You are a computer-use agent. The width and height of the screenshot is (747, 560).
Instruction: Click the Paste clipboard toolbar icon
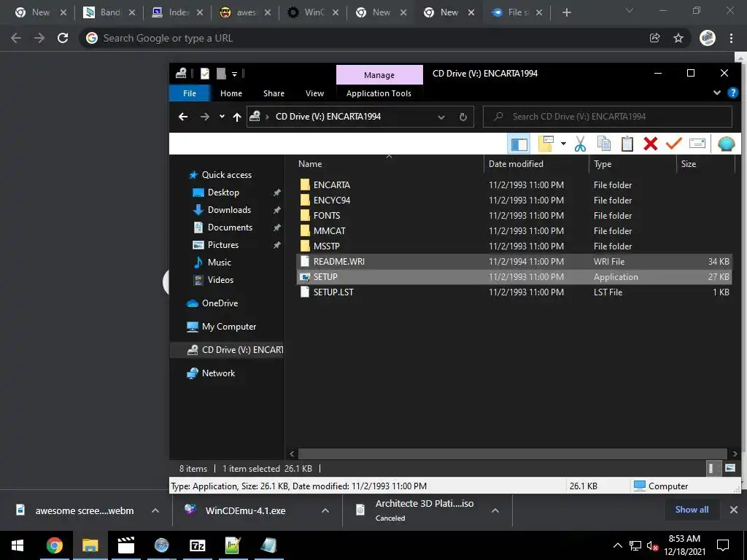(x=627, y=144)
